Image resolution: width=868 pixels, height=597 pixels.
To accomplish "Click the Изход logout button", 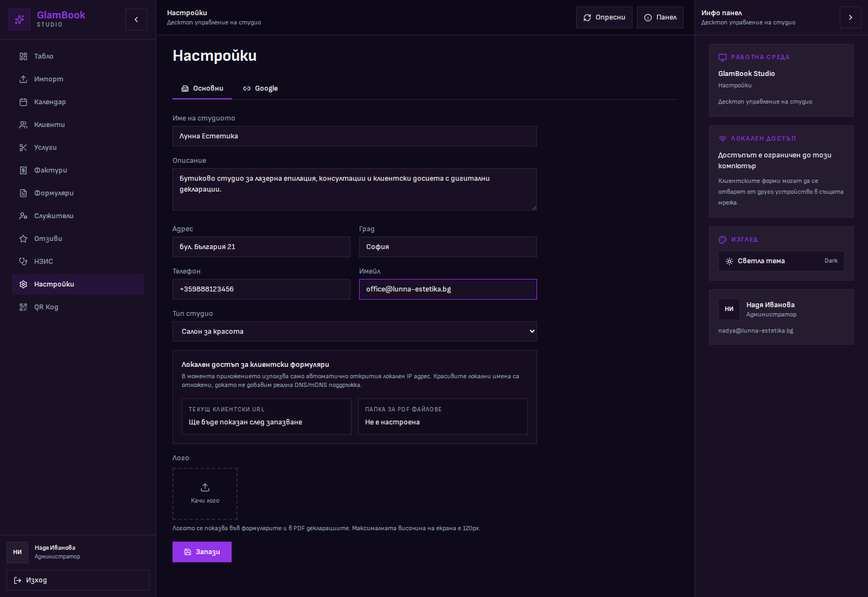I will 78,580.
